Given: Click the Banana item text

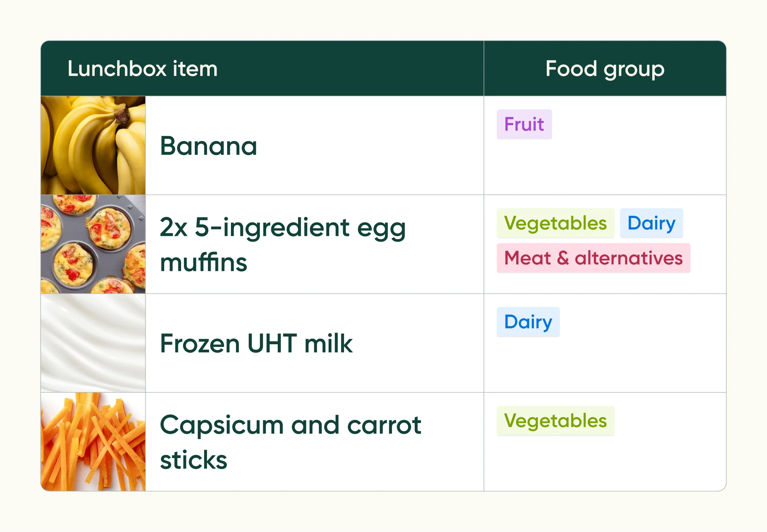Looking at the screenshot, I should (209, 146).
